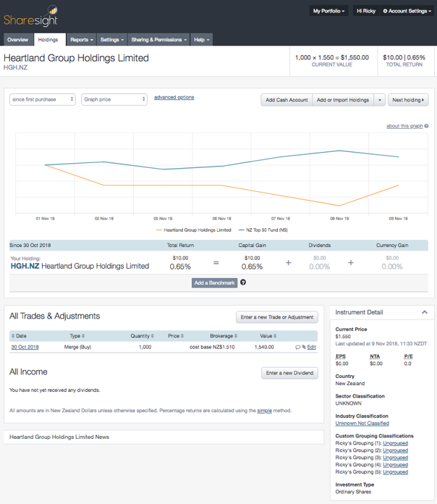
Task: Click Ungrouped for Ricky's Grouping (1)
Action: (x=395, y=443)
